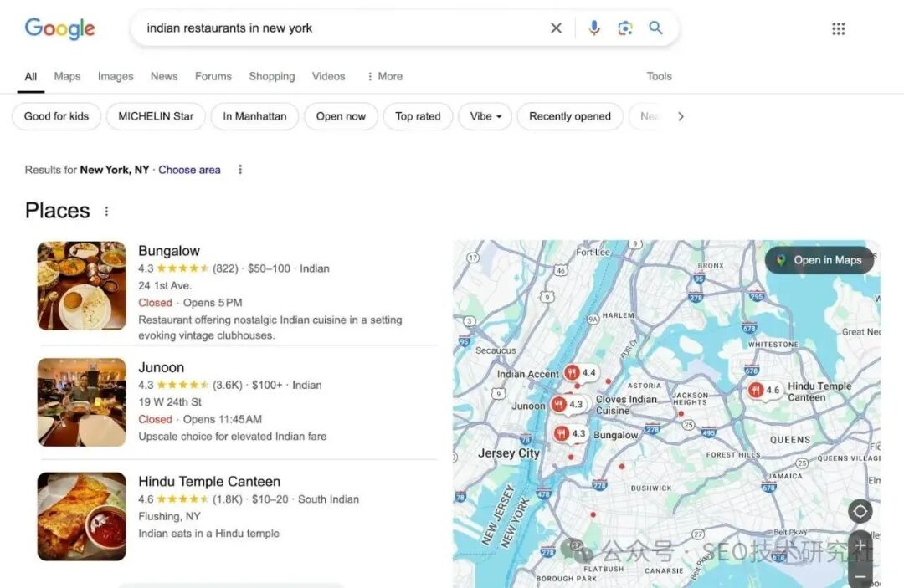The image size is (904, 588).
Task: Open the Google apps grid
Action: click(839, 28)
